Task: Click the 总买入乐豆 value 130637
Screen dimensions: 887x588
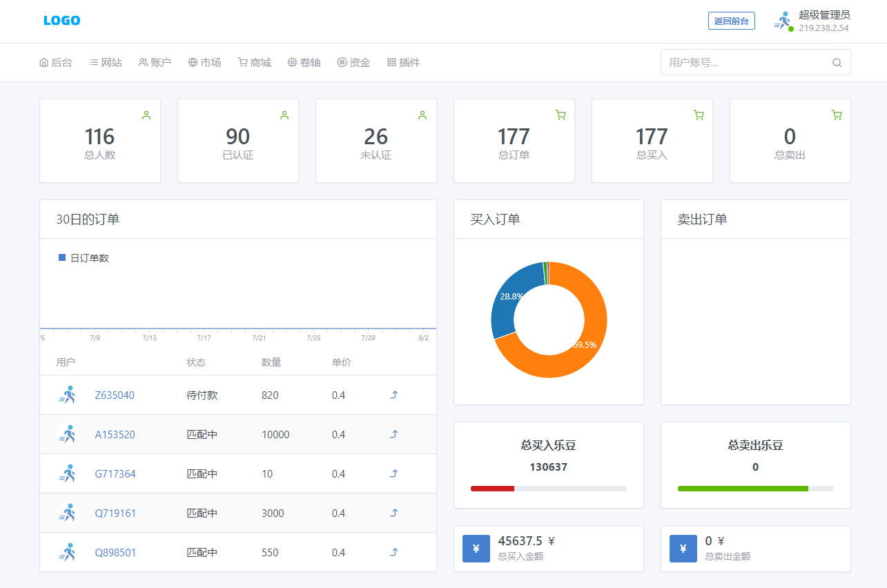Action: pos(549,467)
